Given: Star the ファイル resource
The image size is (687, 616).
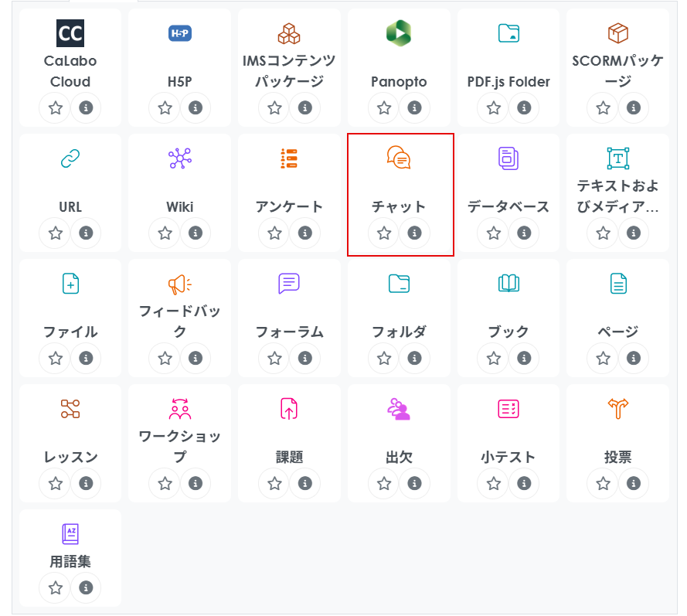Looking at the screenshot, I should [x=56, y=358].
